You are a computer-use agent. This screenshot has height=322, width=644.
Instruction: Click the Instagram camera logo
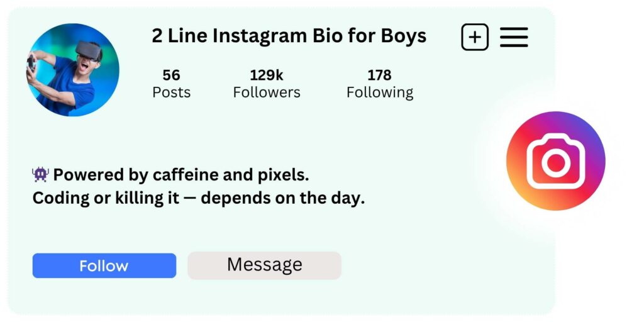[x=555, y=161]
